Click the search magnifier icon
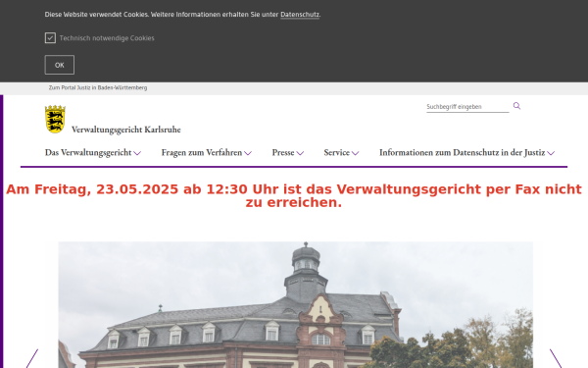This screenshot has width=588, height=368. coord(516,106)
